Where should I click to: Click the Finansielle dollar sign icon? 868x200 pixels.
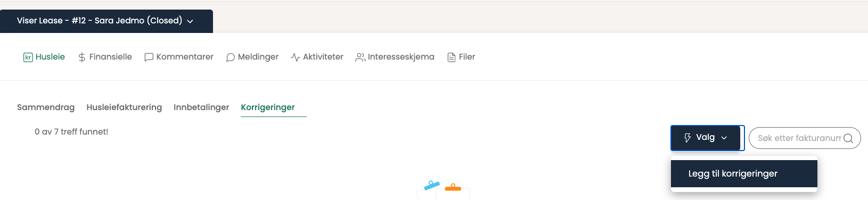tap(82, 57)
